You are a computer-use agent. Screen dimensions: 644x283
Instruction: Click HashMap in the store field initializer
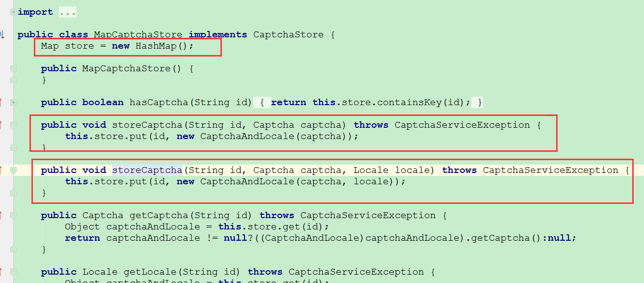click(x=156, y=46)
